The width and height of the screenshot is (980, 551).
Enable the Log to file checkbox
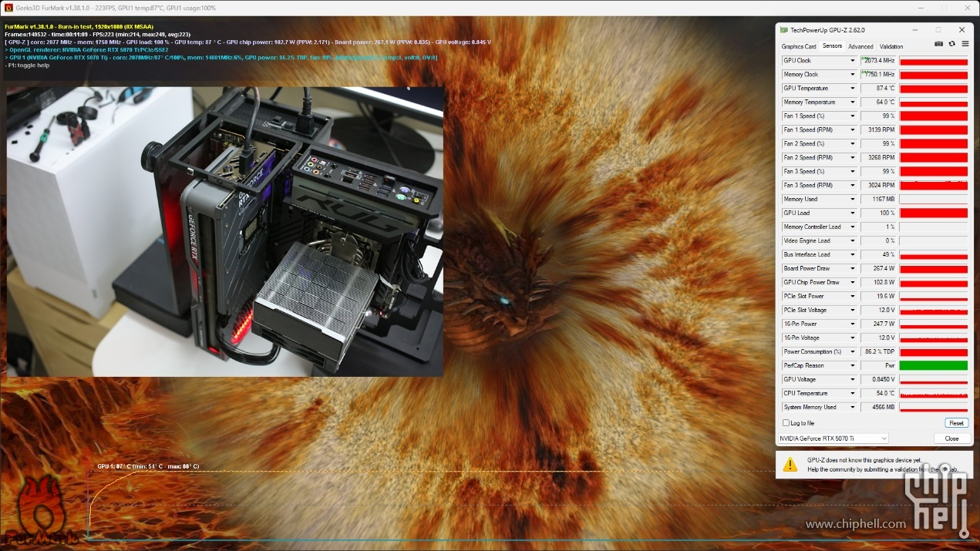tap(786, 423)
